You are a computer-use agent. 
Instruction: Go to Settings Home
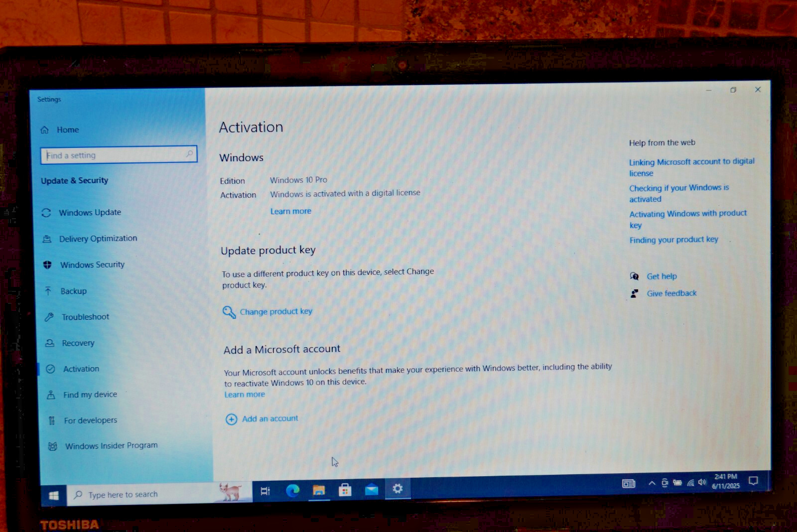click(x=60, y=130)
